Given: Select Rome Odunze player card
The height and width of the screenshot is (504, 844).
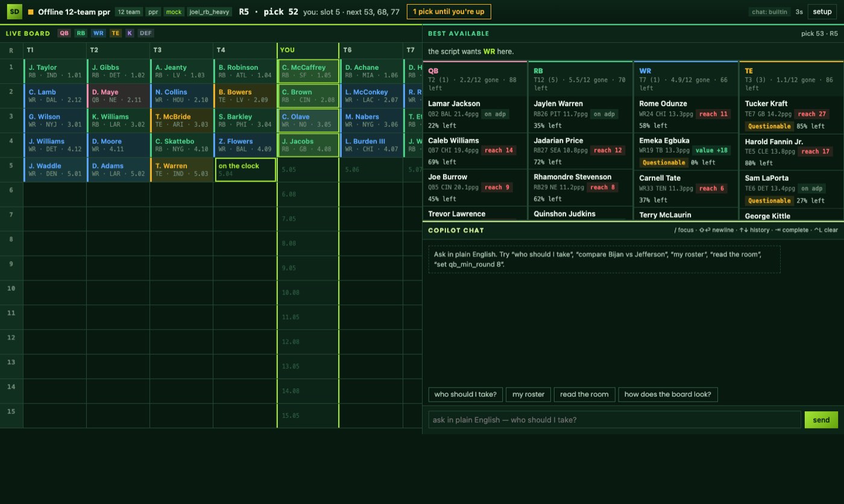Looking at the screenshot, I should click(x=685, y=115).
